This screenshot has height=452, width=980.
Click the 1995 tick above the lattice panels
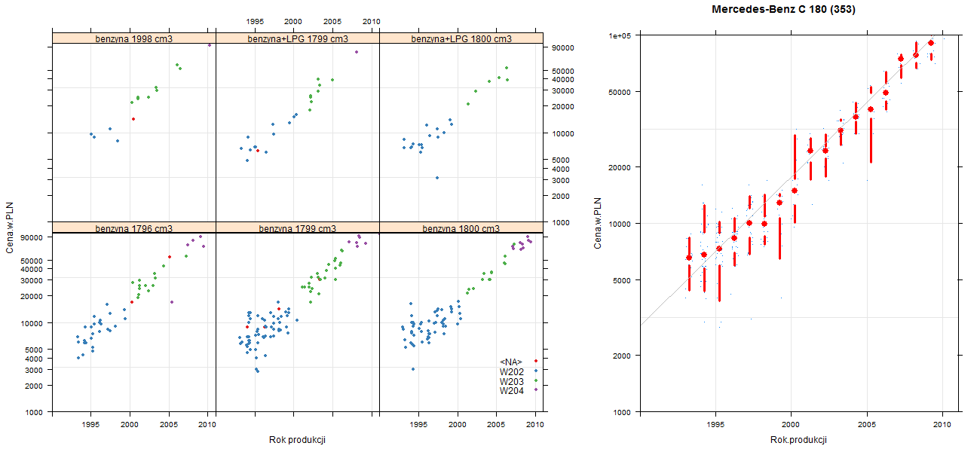click(x=255, y=22)
